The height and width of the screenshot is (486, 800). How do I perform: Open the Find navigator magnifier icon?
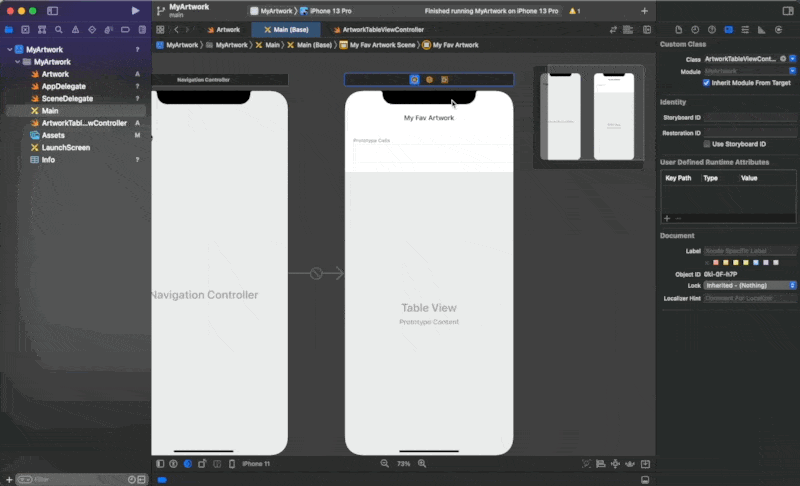(59, 30)
